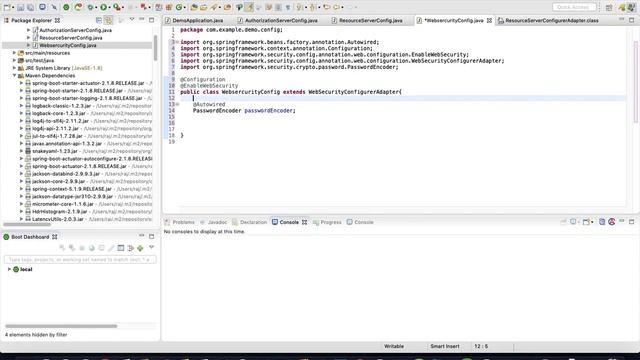Click the Quick Access search box
Viewport: 640px width, 360px height.
point(574,7)
